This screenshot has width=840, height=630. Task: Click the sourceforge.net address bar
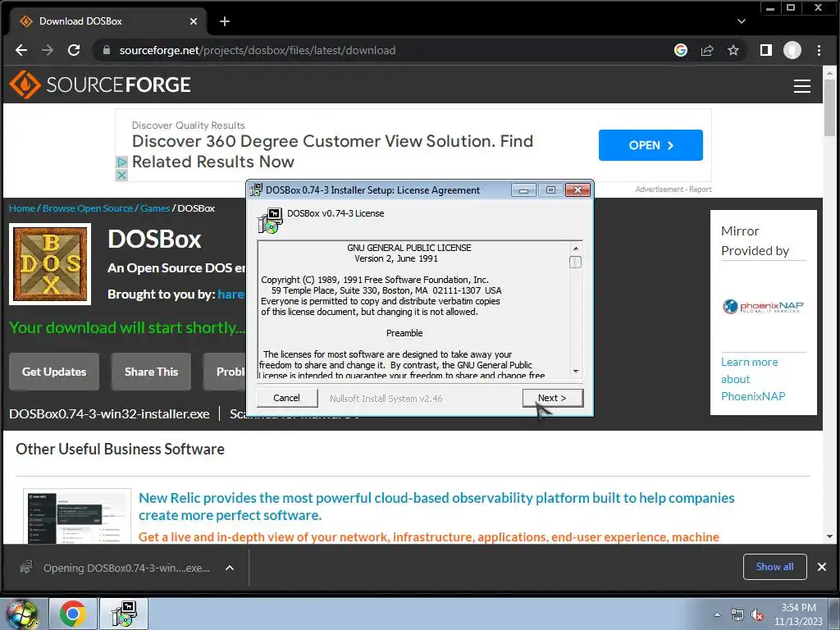pyautogui.click(x=375, y=50)
